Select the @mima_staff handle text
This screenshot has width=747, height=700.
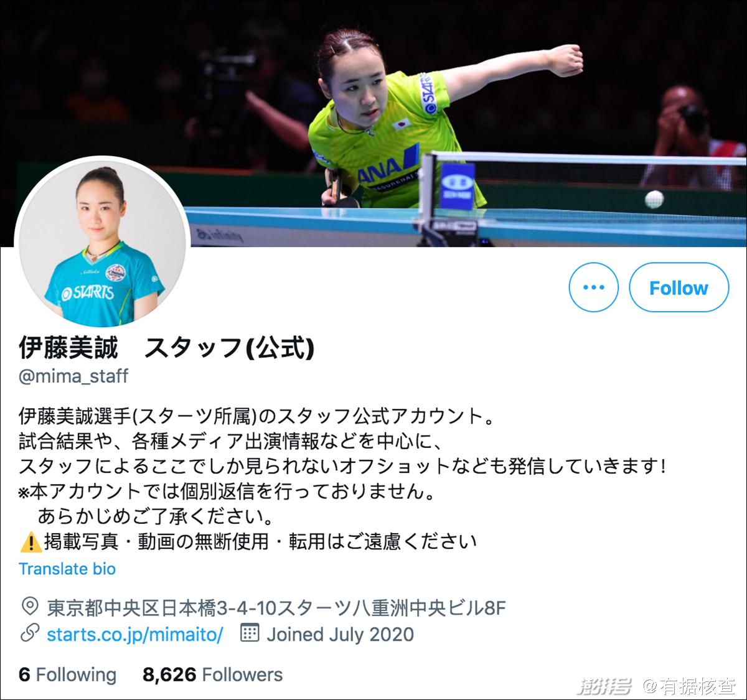pyautogui.click(x=73, y=376)
